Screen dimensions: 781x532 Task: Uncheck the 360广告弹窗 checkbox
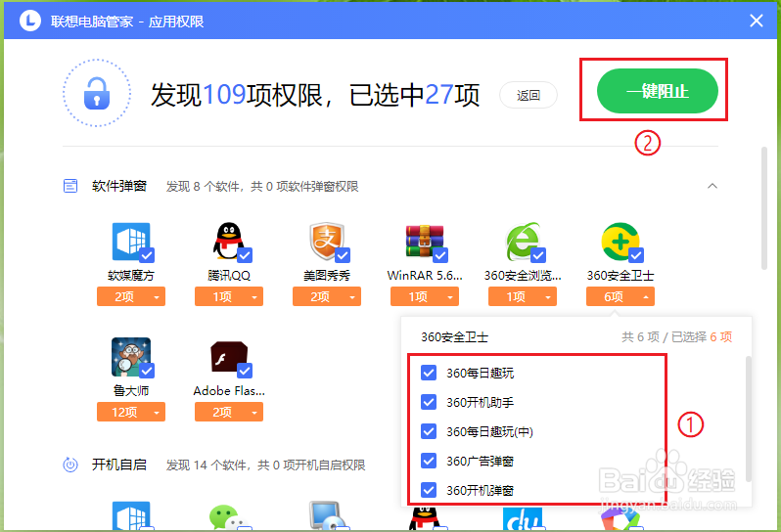[x=429, y=461]
